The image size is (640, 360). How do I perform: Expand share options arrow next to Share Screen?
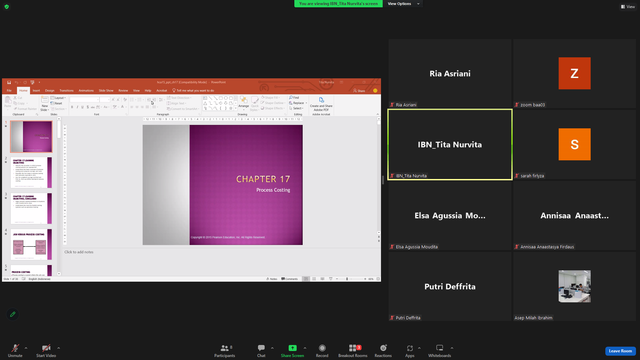305,348
